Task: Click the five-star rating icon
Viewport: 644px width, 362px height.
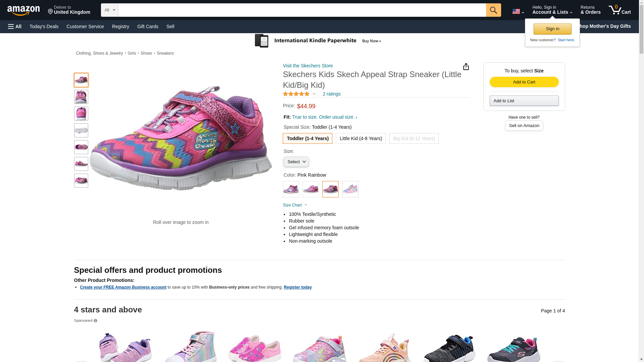Action: [x=296, y=94]
